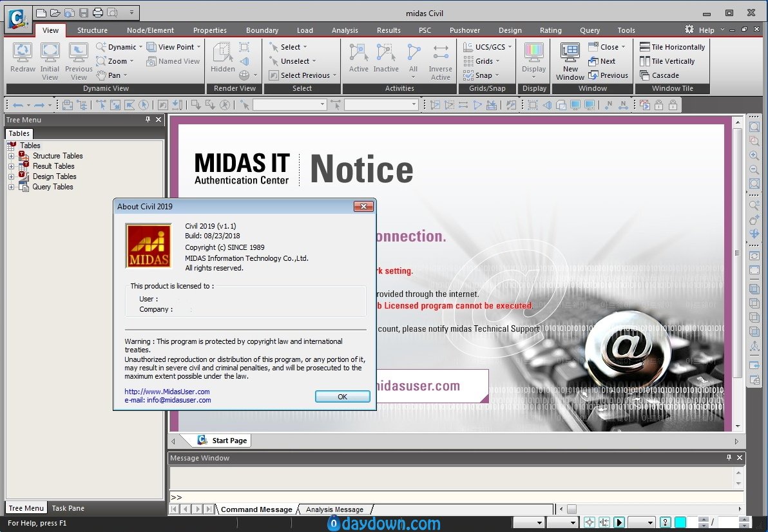Click the command message input line
Viewport: 768px width, 532px height.
click(x=456, y=497)
